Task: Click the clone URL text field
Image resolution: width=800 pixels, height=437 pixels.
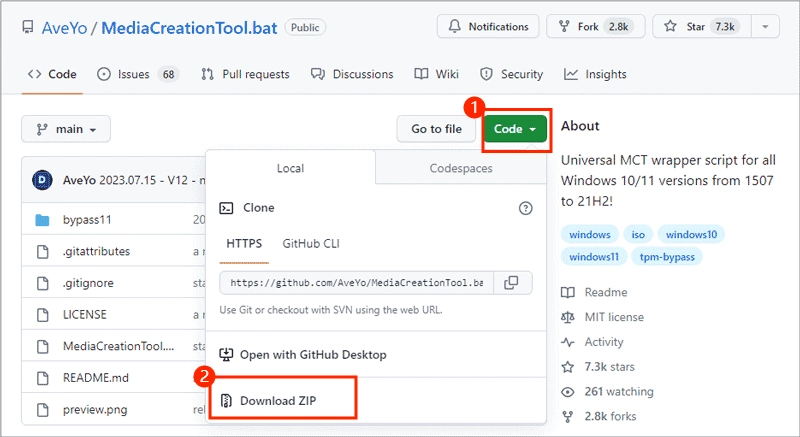Action: (x=357, y=282)
